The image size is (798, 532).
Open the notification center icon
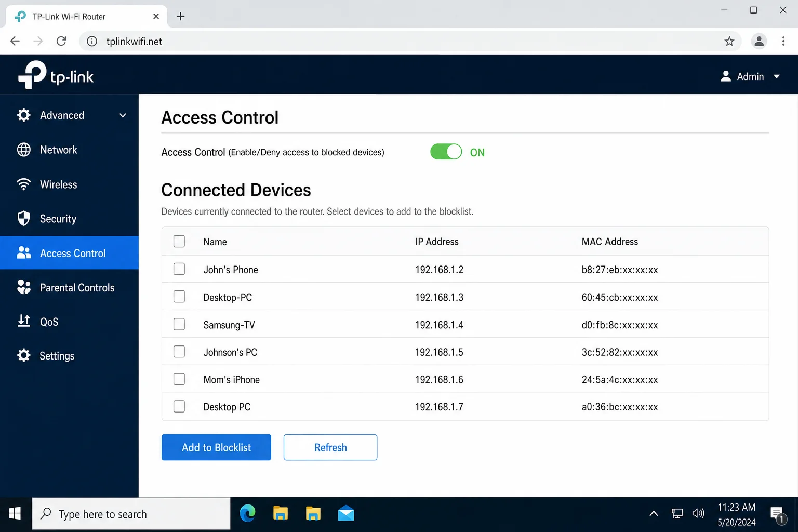[x=778, y=514]
